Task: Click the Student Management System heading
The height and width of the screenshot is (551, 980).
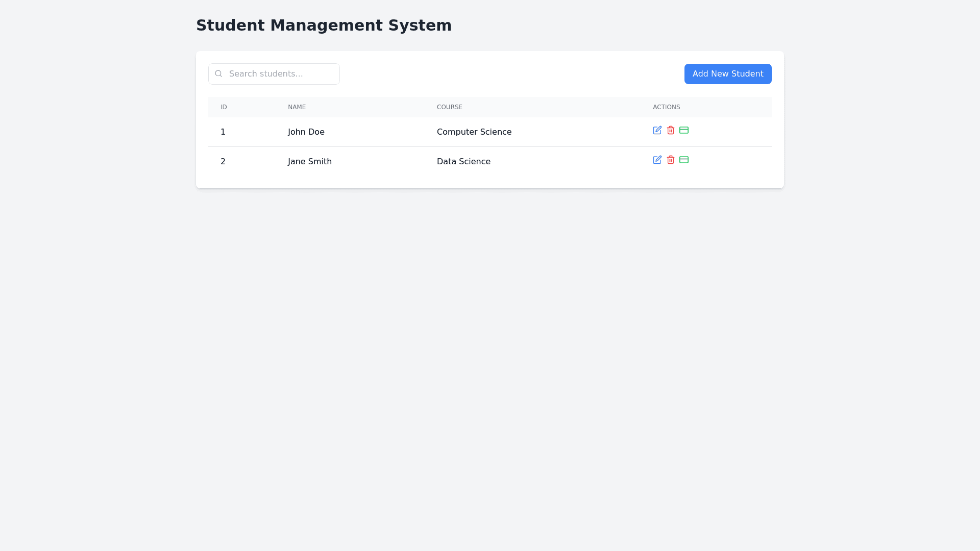Action: (x=324, y=25)
